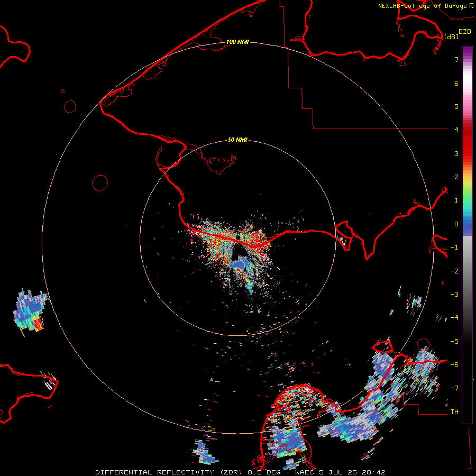
Task: Select the -6 value on dB scale
Action: tap(454, 365)
